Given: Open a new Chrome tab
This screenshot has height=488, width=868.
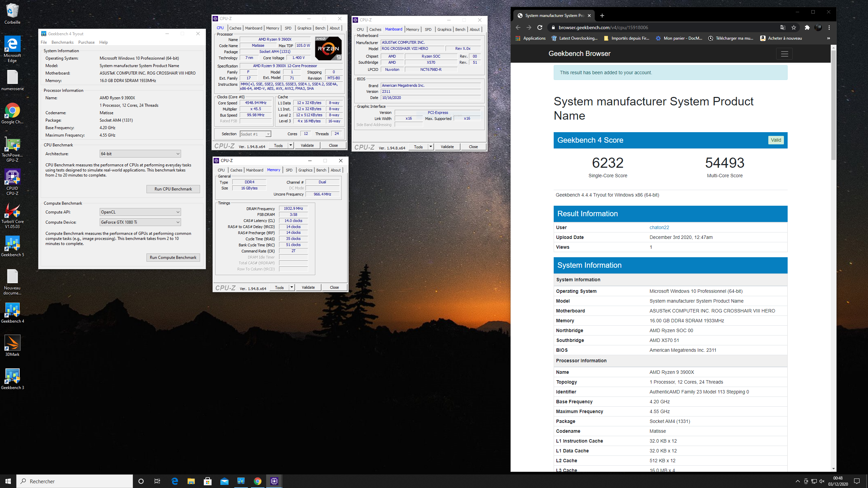Looking at the screenshot, I should pyautogui.click(x=602, y=16).
